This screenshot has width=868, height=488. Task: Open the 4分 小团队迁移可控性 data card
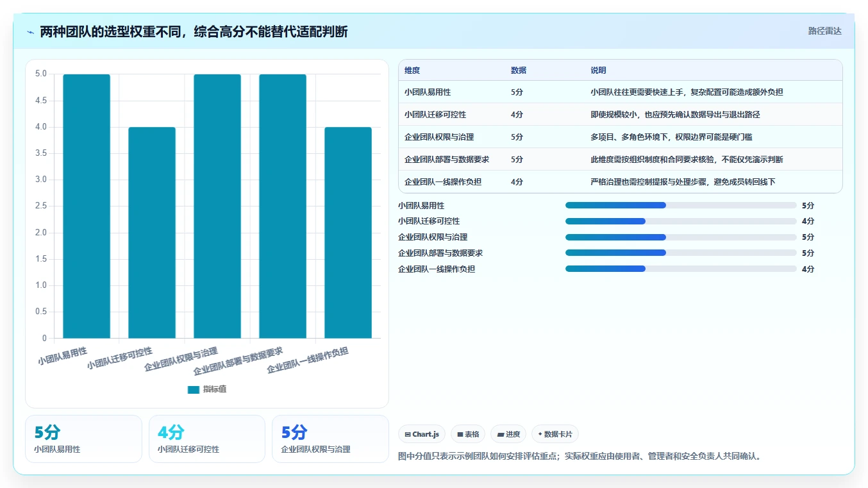[x=207, y=439]
